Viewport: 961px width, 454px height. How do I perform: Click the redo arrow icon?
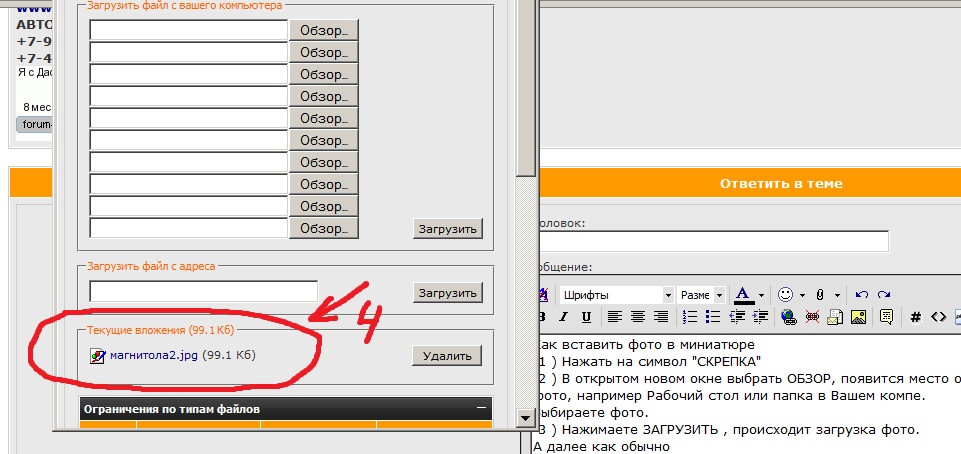point(884,295)
